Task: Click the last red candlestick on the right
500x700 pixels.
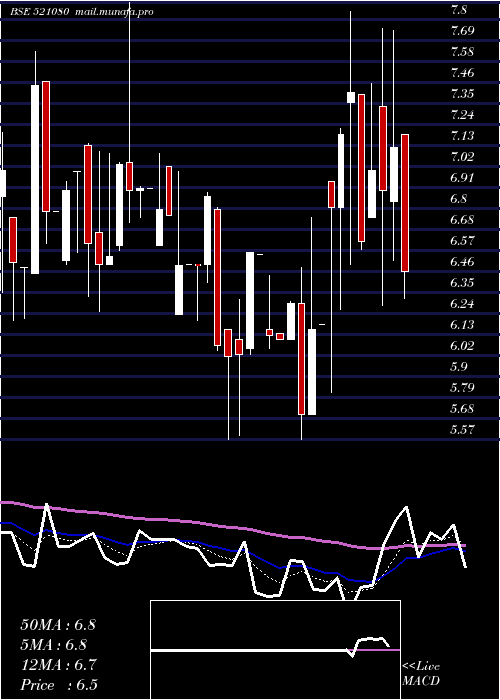Action: coord(405,203)
